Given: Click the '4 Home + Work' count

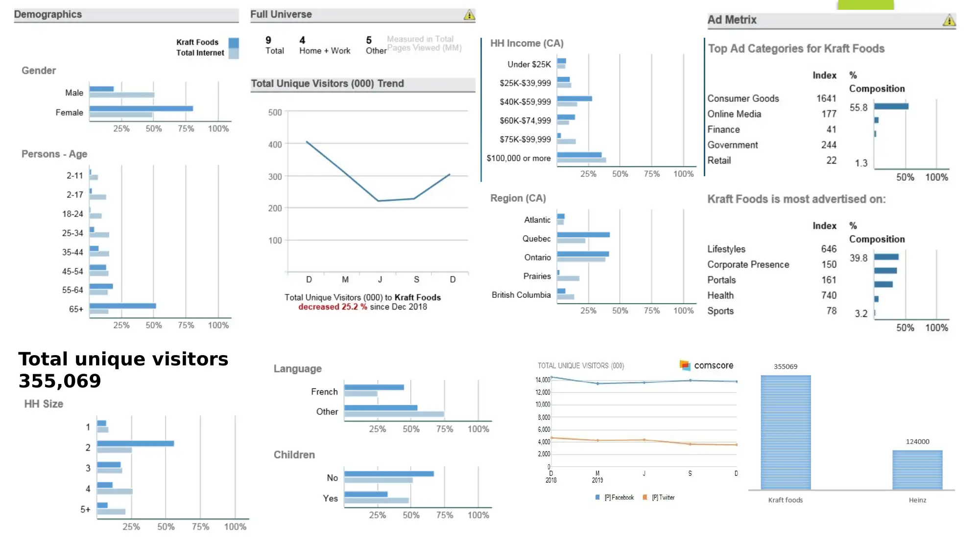Looking at the screenshot, I should (325, 45).
